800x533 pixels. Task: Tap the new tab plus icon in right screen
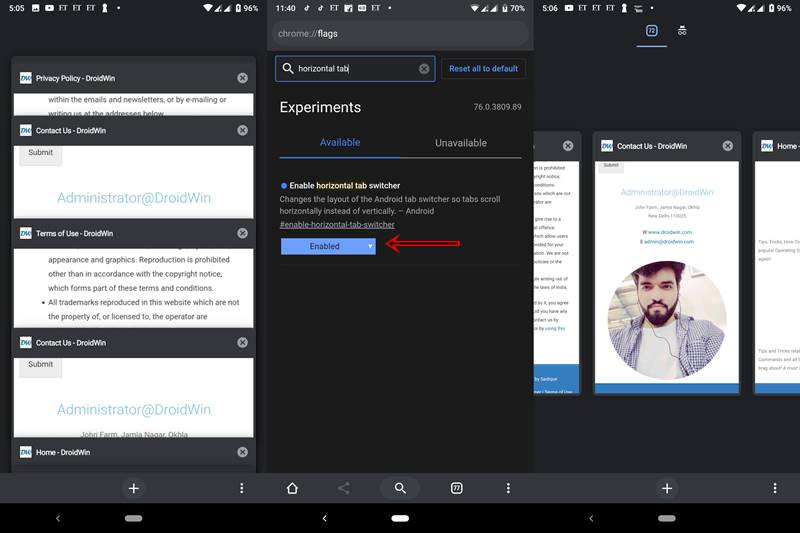[667, 488]
